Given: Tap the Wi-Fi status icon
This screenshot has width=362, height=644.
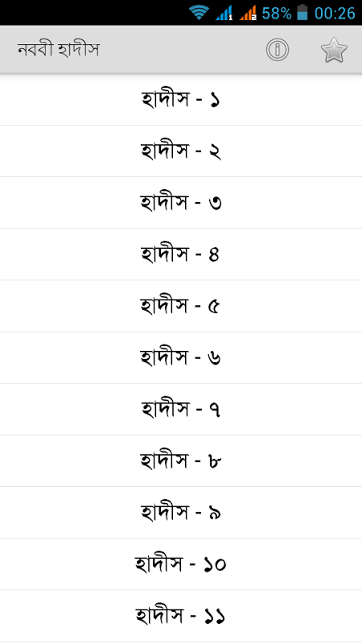Looking at the screenshot, I should click(199, 13).
